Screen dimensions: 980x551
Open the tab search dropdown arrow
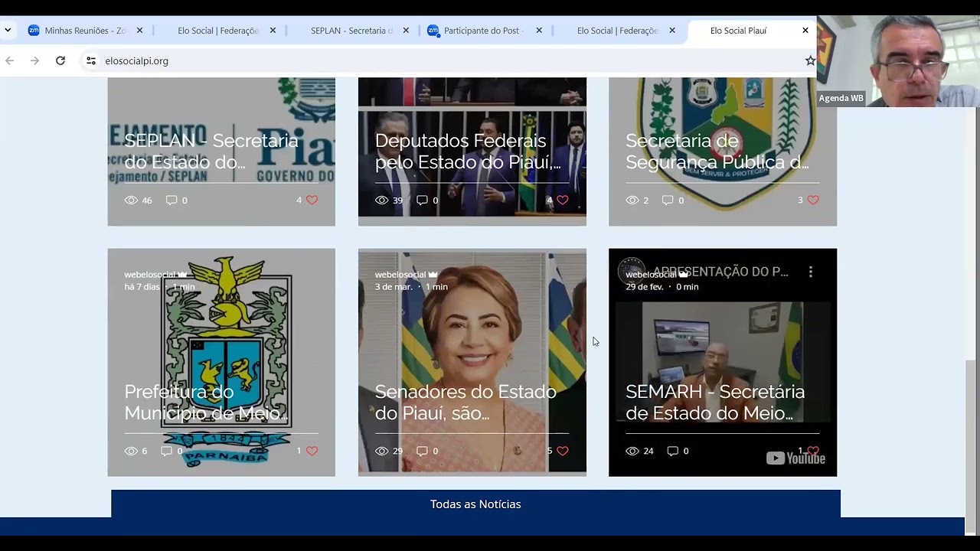coord(8,31)
